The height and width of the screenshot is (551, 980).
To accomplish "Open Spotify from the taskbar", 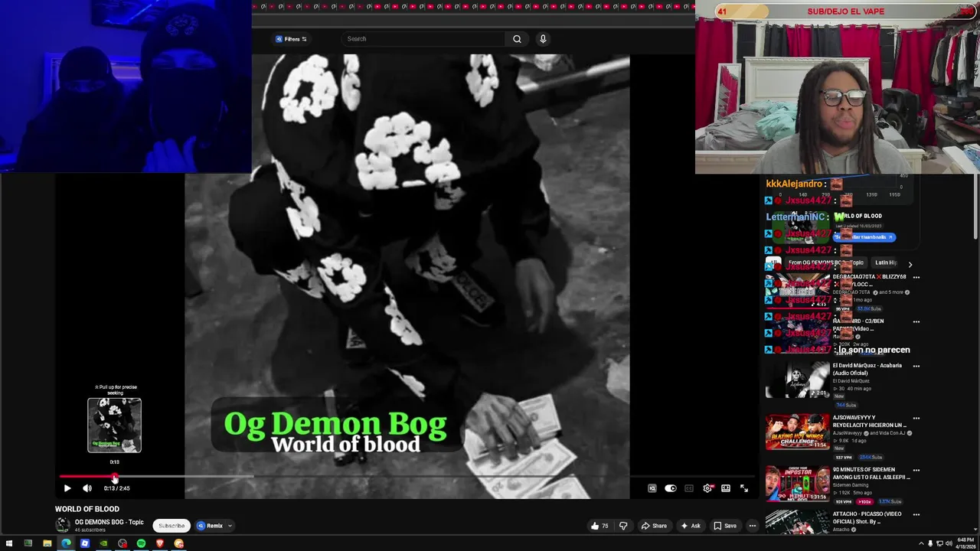I will (x=141, y=543).
